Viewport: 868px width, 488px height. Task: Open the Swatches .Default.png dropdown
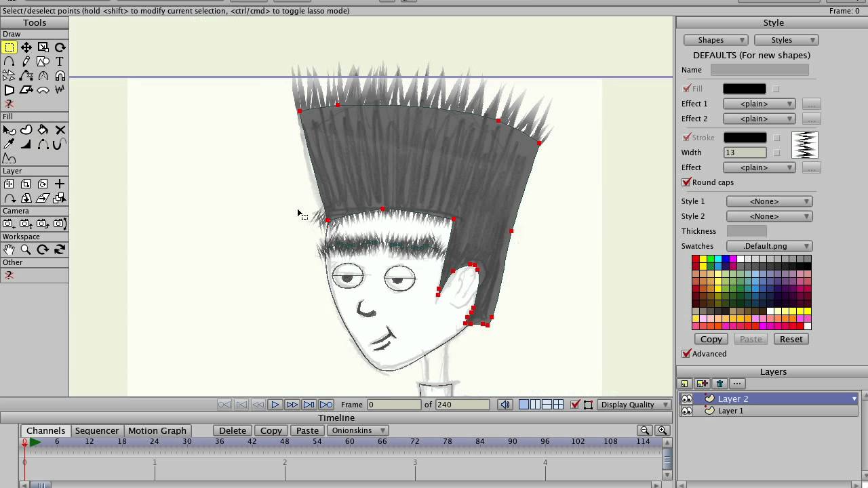pos(769,246)
